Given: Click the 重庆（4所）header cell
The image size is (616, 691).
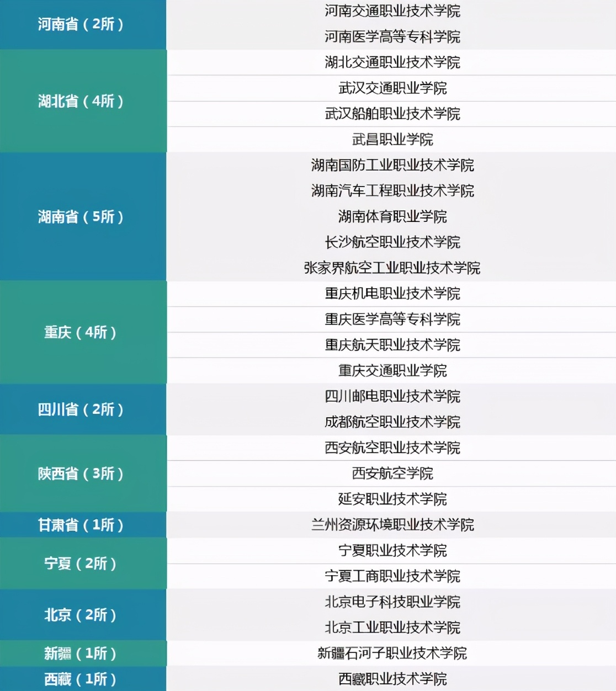Looking at the screenshot, I should coord(83,332).
